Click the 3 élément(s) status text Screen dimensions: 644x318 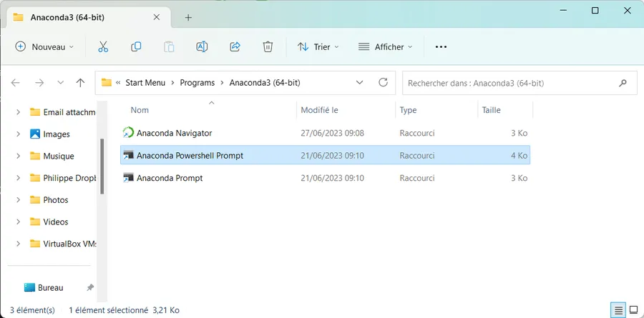(x=32, y=310)
